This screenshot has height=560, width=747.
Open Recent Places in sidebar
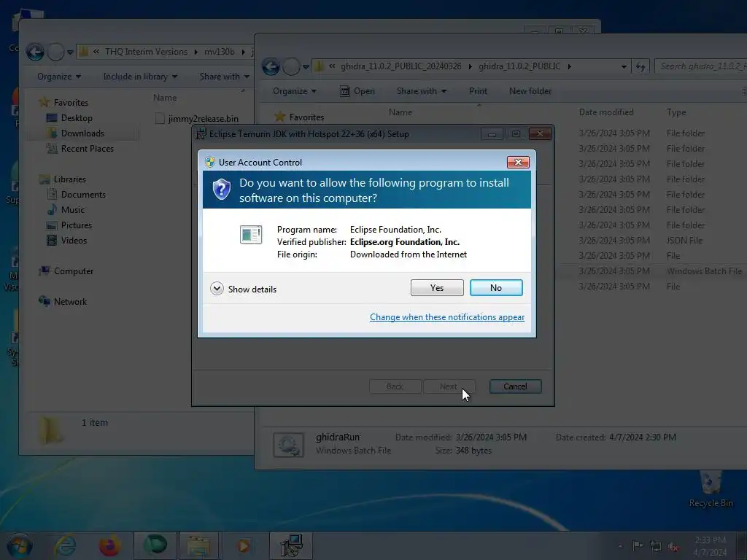(88, 149)
